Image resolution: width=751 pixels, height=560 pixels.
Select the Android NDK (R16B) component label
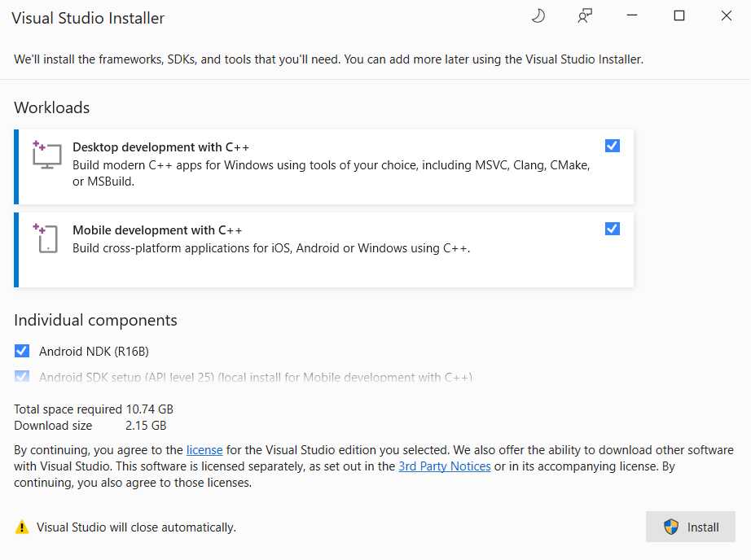click(94, 351)
